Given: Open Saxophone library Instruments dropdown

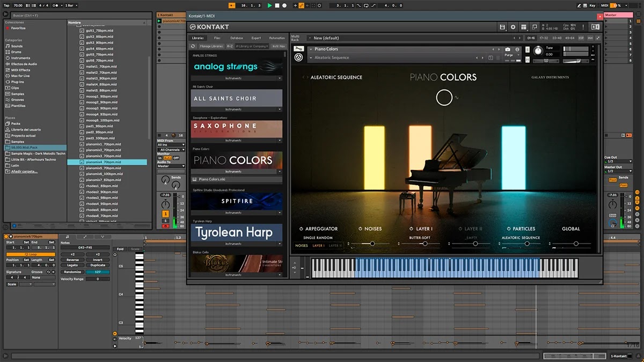Looking at the screenshot, I should click(280, 141).
